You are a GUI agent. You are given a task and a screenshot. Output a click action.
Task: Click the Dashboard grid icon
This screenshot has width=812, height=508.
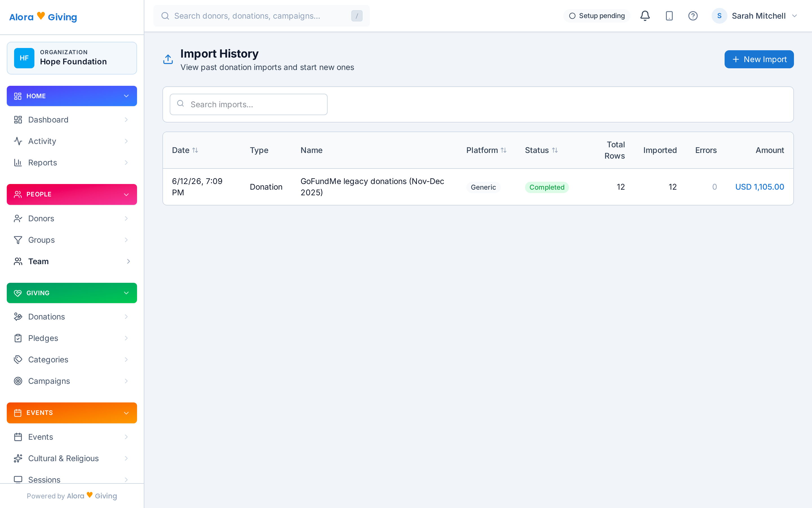pos(18,120)
